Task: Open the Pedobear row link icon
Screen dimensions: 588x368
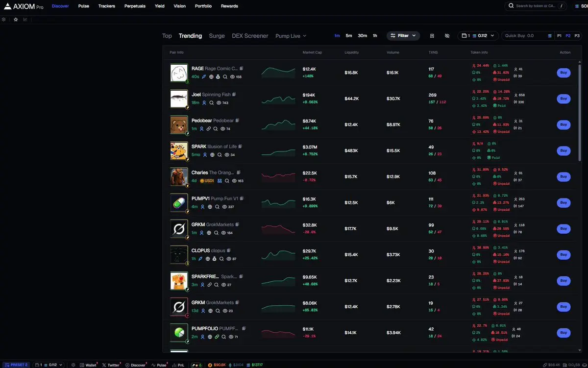Action: click(x=208, y=129)
